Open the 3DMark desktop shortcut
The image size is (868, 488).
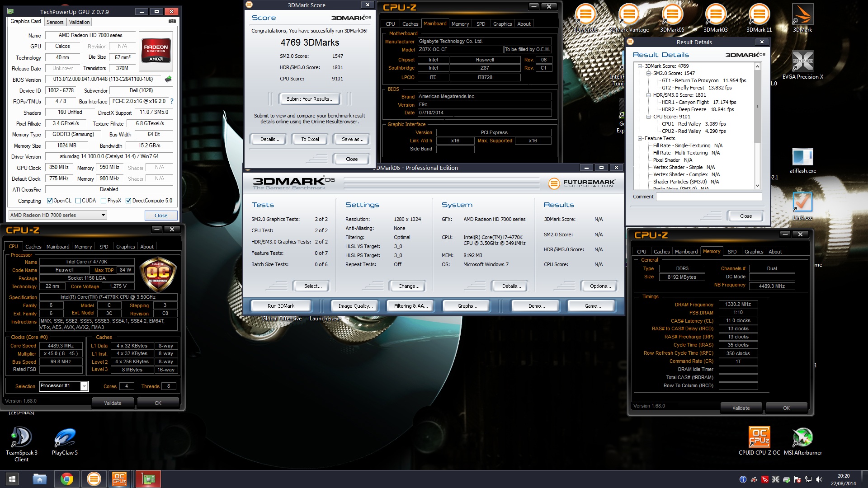pos(802,18)
